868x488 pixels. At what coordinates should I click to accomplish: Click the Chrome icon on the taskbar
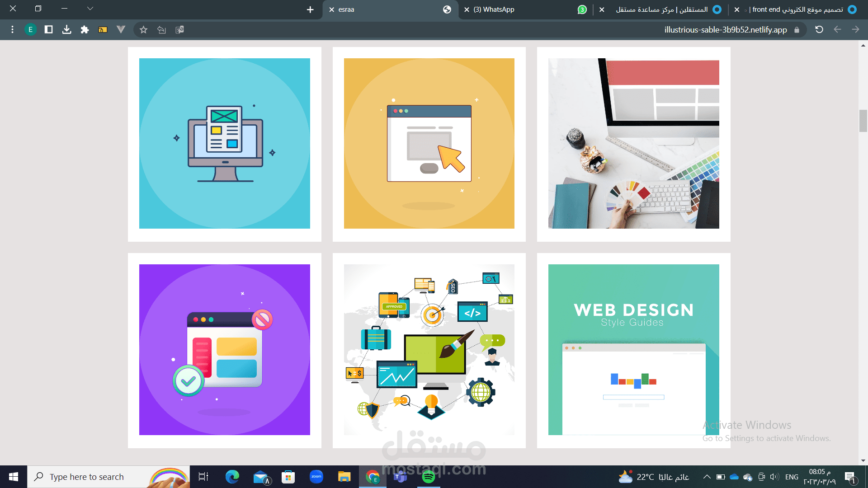[373, 477]
